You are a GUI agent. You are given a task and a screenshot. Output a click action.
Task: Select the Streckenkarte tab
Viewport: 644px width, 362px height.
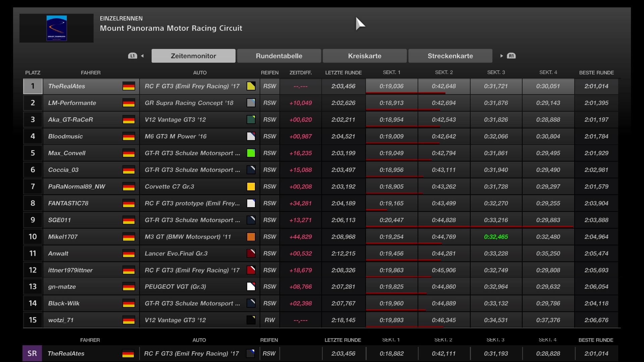(x=450, y=56)
